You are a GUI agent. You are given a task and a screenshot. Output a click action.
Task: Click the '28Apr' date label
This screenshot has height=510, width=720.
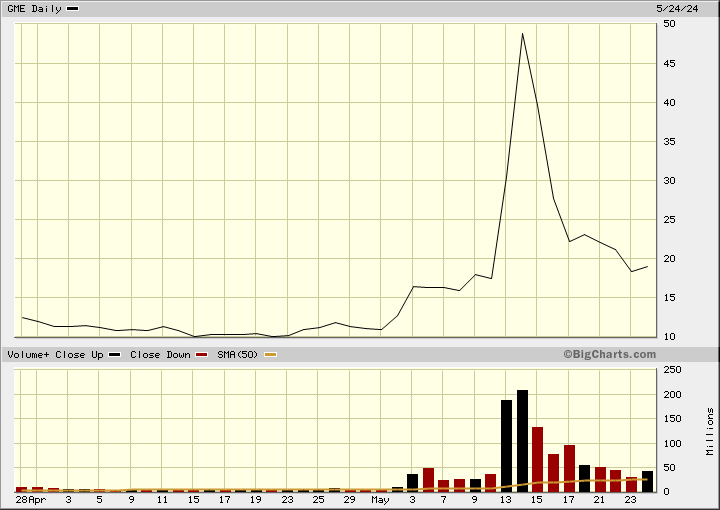[31, 499]
